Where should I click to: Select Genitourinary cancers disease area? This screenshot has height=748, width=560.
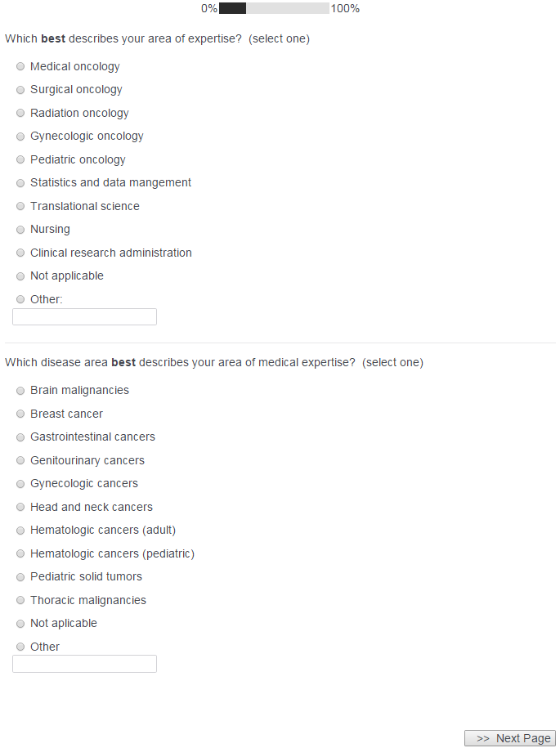pos(20,461)
